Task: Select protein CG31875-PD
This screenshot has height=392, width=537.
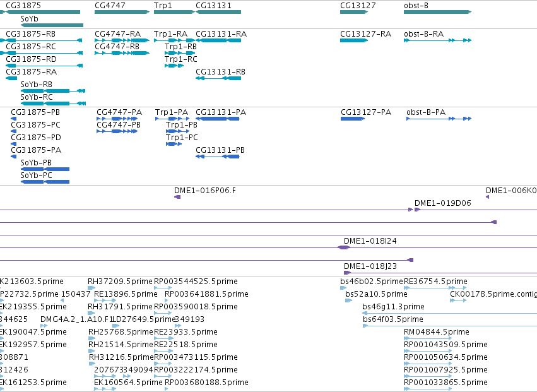Action: [14, 144]
